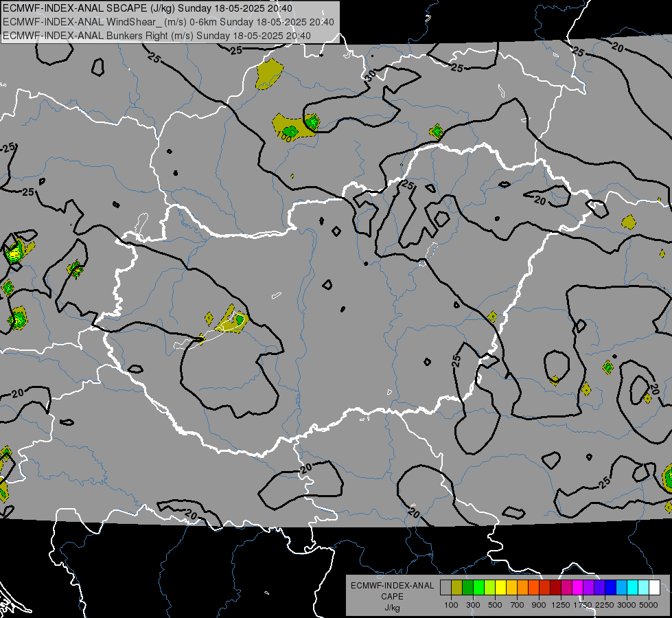Click the CAPE label in the legend
This screenshot has height=618, width=672.
(392, 597)
